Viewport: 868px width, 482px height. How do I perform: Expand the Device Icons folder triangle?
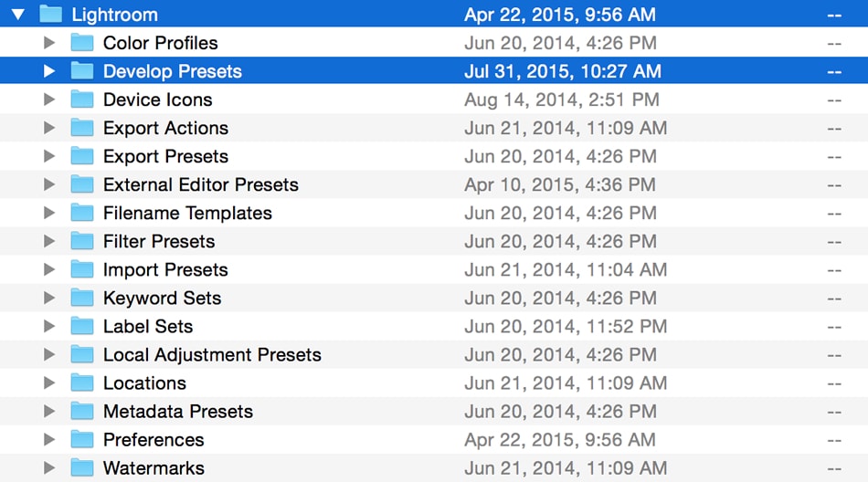pyautogui.click(x=49, y=100)
